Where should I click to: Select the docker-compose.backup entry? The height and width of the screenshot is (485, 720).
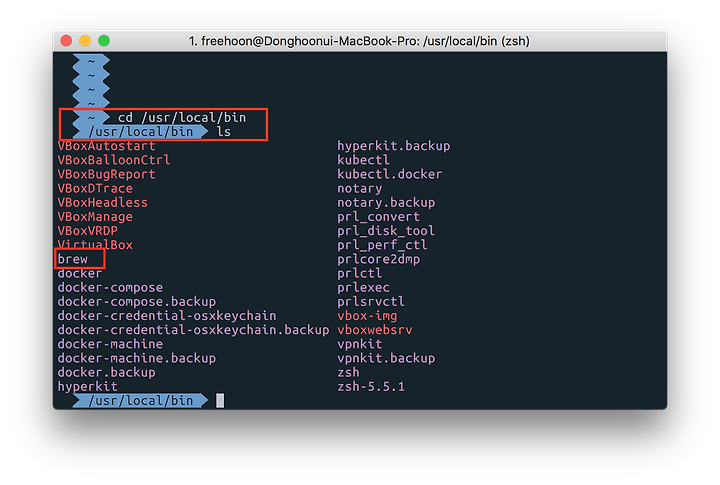coord(137,302)
